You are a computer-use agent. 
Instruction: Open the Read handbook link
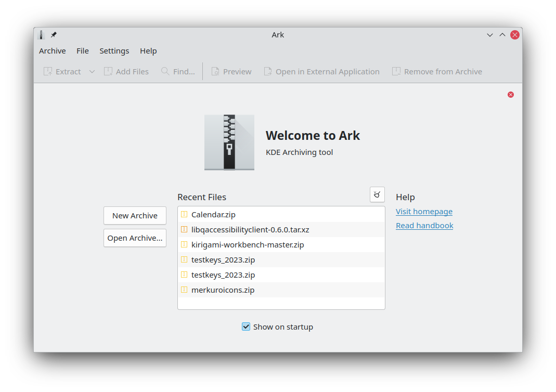coord(424,226)
